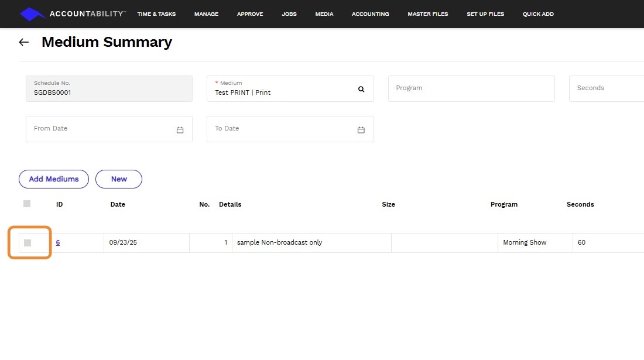Select the No. value 1 cell

211,242
